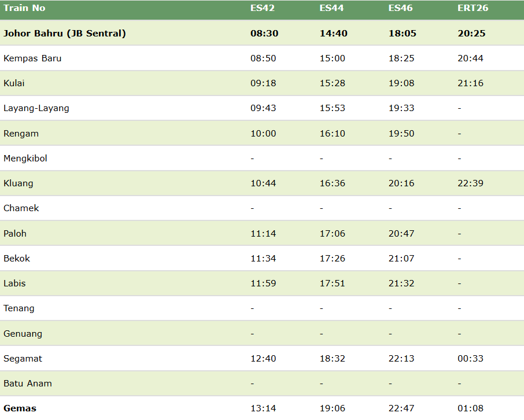Image resolution: width=524 pixels, height=420 pixels.
Task: Click the Chamek station name
Action: pyautogui.click(x=21, y=208)
